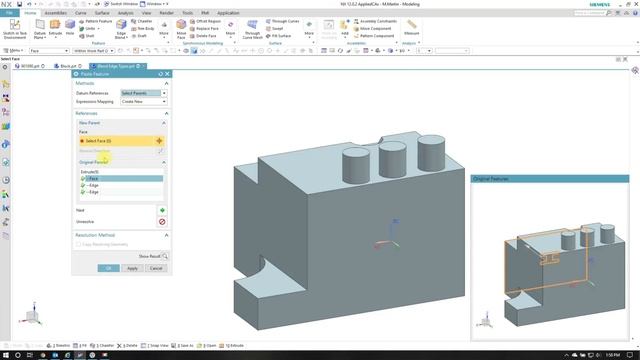640x360 pixels.
Task: Click the Show Result magnifier button
Action: 165,256
